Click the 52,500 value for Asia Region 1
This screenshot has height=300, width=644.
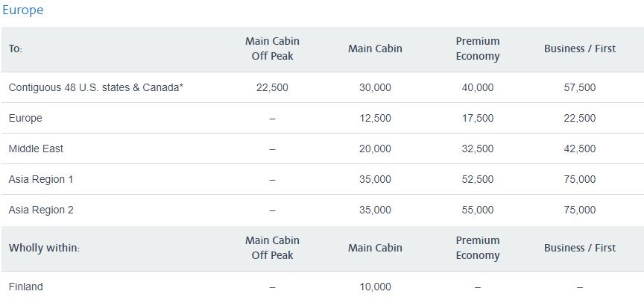(x=478, y=179)
